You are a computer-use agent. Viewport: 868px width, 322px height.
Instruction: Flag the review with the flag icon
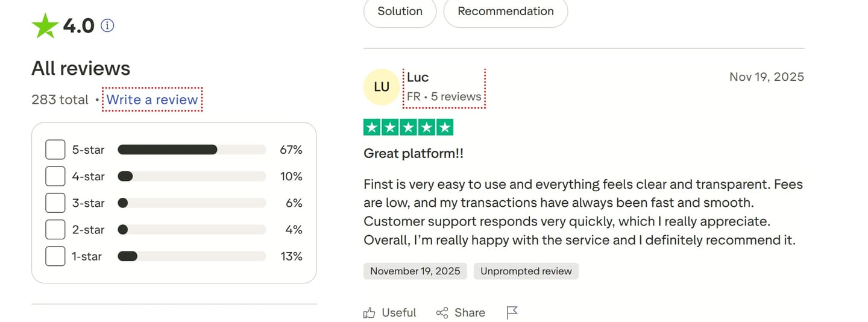coord(512,312)
